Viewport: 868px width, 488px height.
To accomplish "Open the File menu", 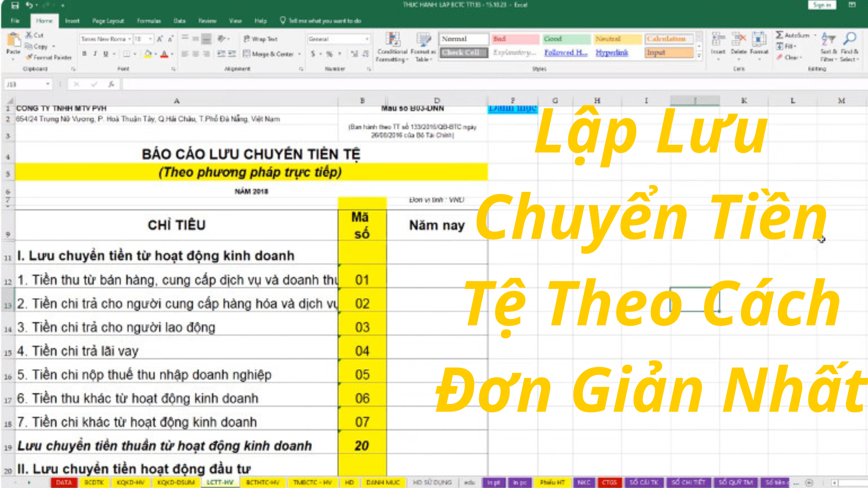I will [15, 21].
